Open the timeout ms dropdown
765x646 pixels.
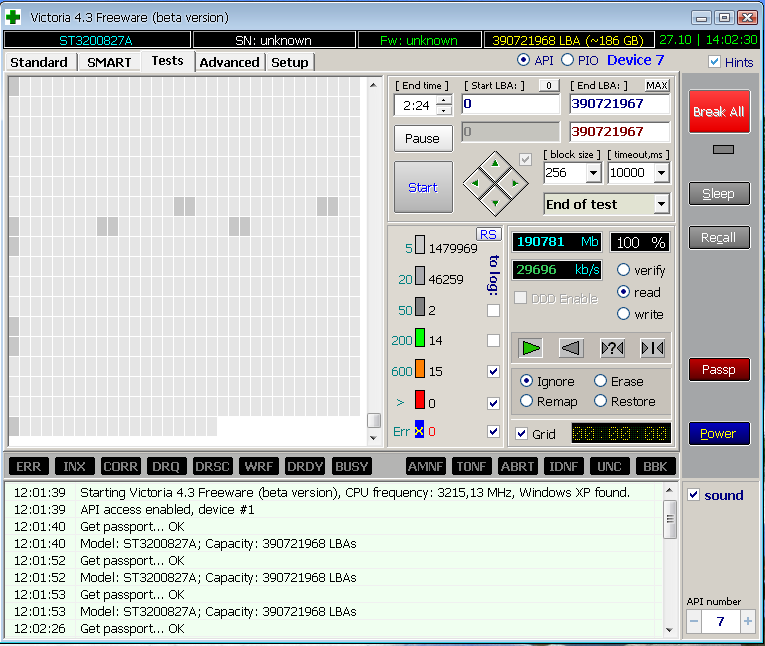[x=662, y=173]
